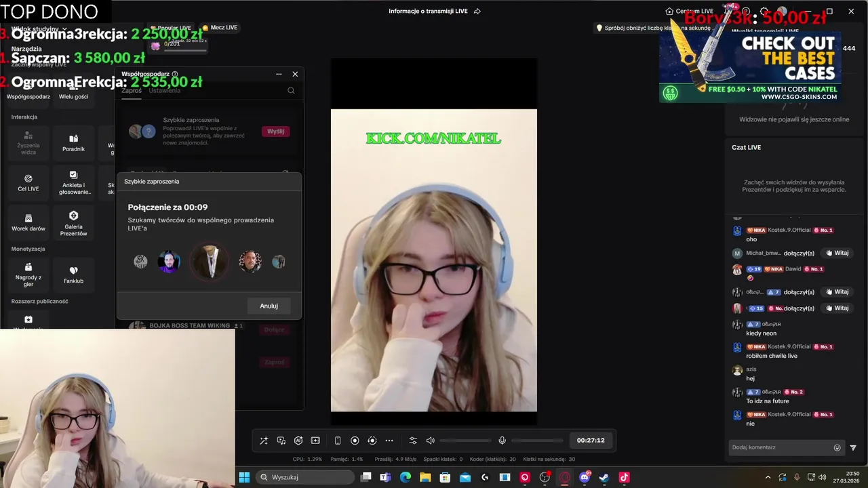Switch to the Ustawienia tab
Viewport: 868px width, 488px height.
click(165, 91)
